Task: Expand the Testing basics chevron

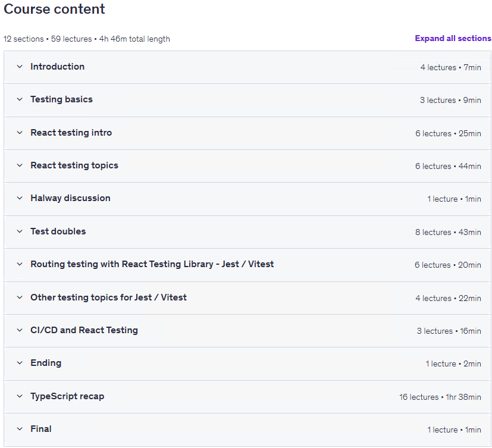Action: click(20, 99)
